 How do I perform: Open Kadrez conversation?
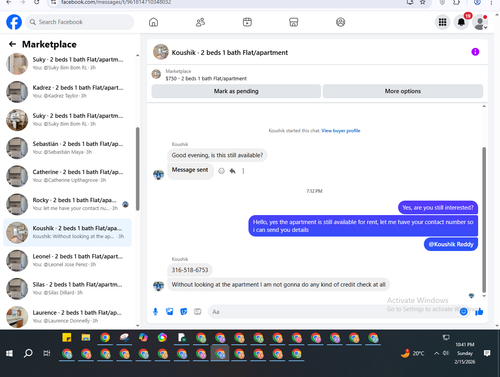click(68, 92)
